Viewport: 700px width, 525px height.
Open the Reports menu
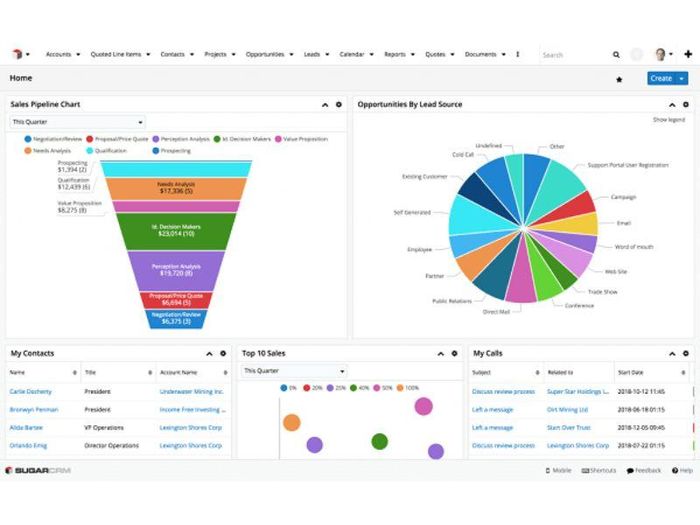point(398,54)
